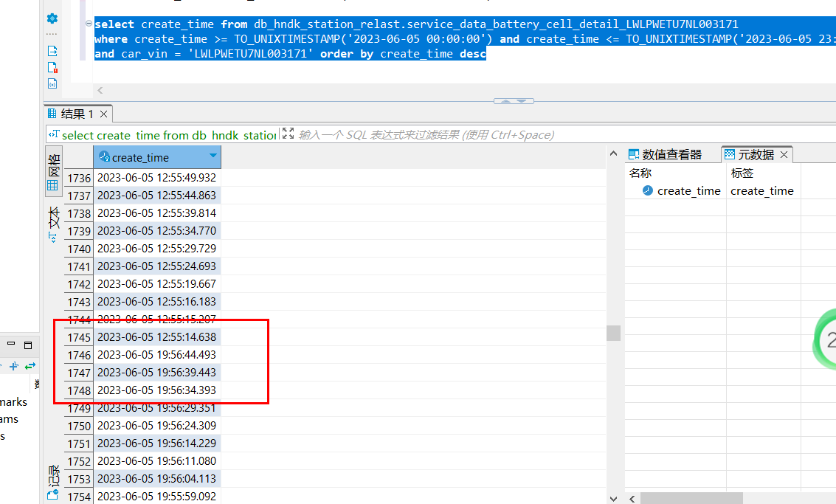Click the settings gear icon in left sidebar
The image size is (836, 504).
(x=51, y=19)
